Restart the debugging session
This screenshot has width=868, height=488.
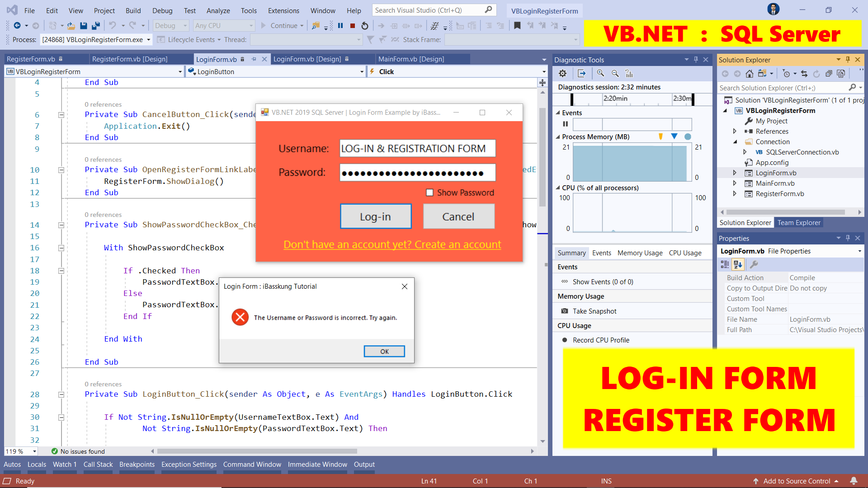click(x=365, y=26)
